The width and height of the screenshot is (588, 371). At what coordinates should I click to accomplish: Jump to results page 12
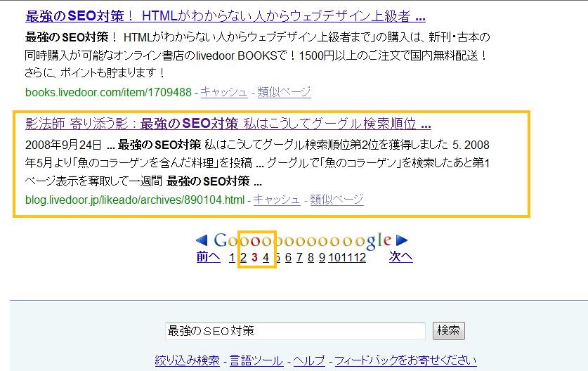point(360,258)
